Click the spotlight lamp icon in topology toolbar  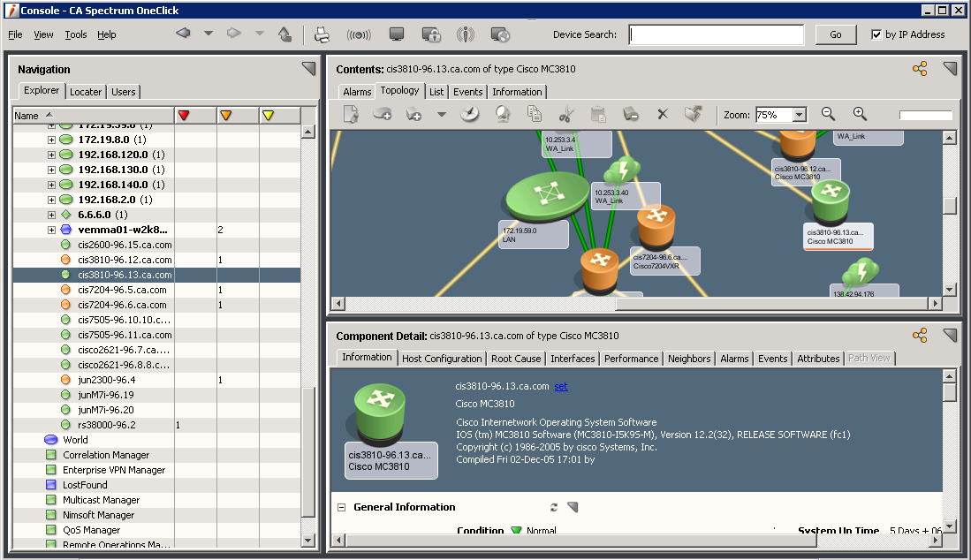[502, 114]
